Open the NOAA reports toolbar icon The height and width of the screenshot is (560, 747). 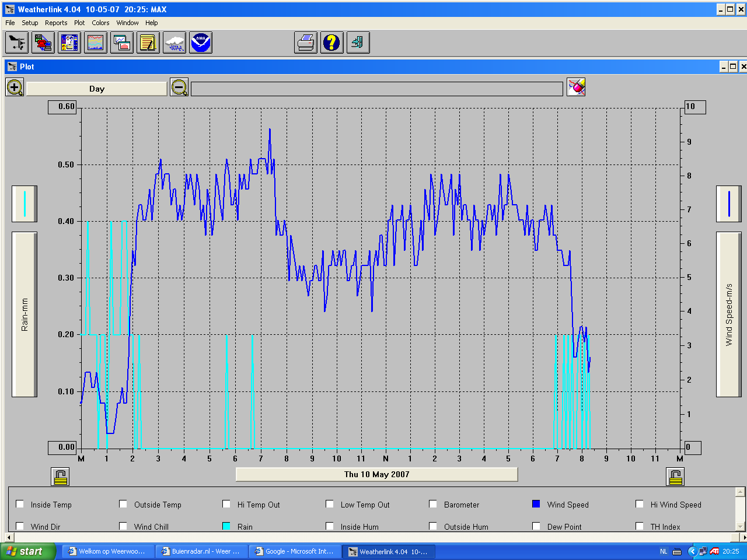click(x=201, y=43)
